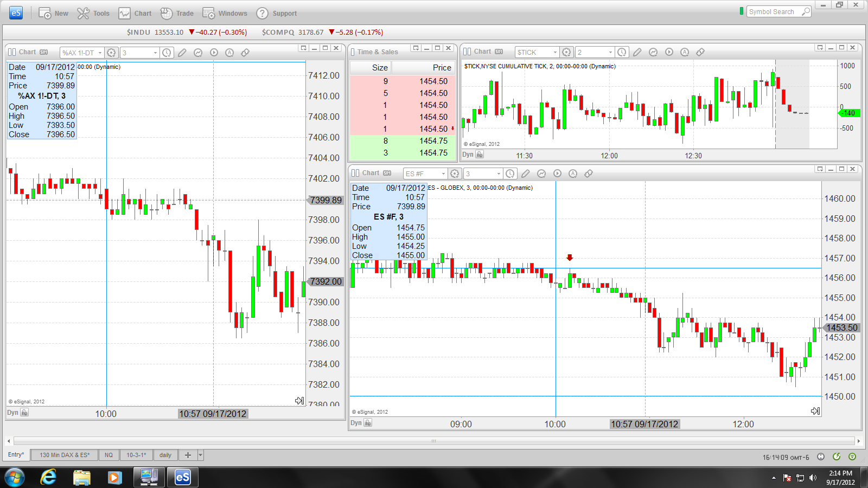Select the Time & Sales row with size 8
868x488 pixels.
(x=403, y=141)
